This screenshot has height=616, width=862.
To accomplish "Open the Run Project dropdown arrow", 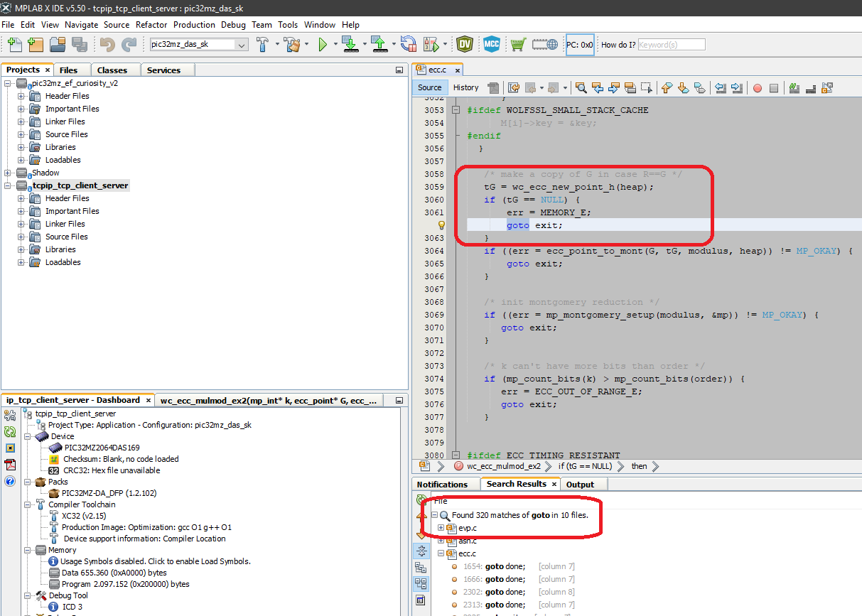I will tap(335, 45).
